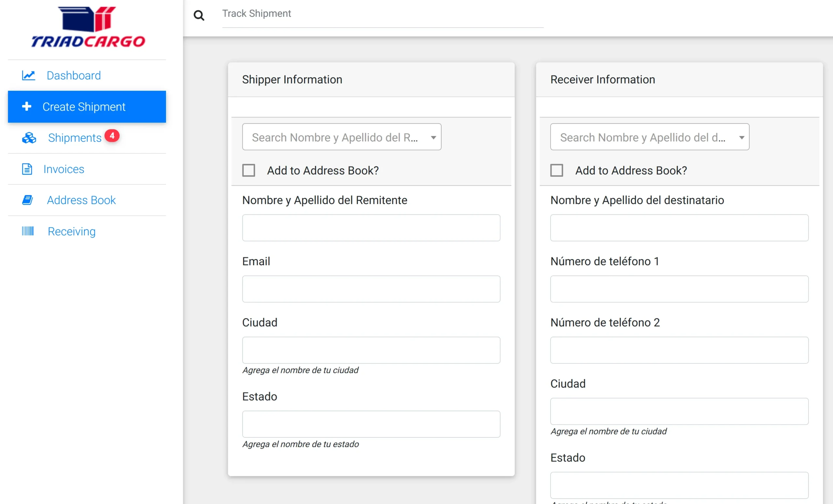This screenshot has height=504, width=833.
Task: Open shipper Search Nombre y Apellido dropdown
Action: tap(341, 137)
